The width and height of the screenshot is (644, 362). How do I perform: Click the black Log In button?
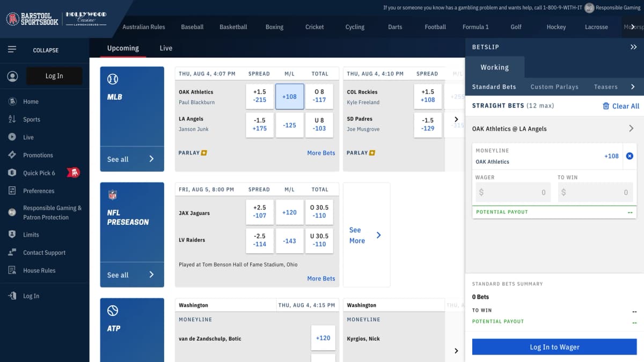(54, 76)
